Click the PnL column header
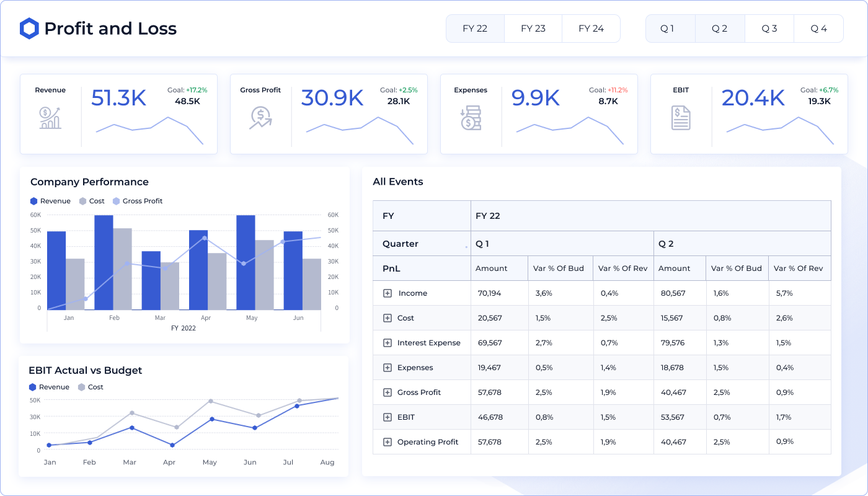 click(391, 268)
